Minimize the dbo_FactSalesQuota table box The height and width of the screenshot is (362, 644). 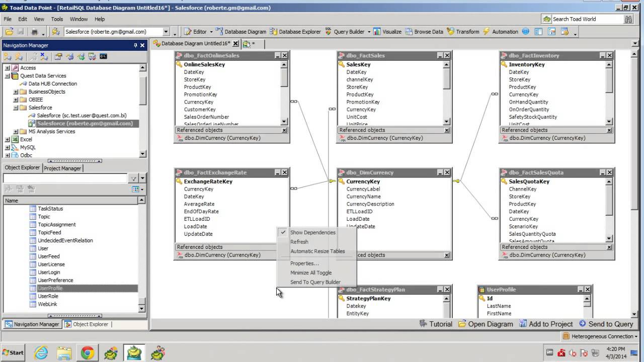(602, 173)
